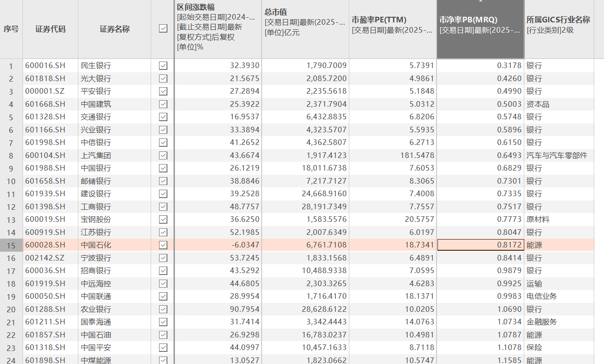
Task: Uncheck the 中国平安 row checkbox
Action: (163, 348)
